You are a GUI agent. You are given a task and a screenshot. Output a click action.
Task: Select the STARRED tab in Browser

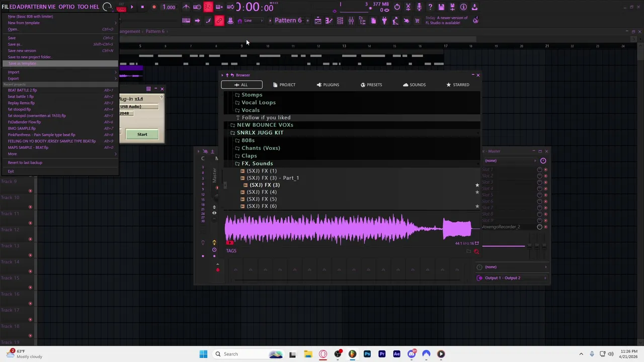(458, 84)
